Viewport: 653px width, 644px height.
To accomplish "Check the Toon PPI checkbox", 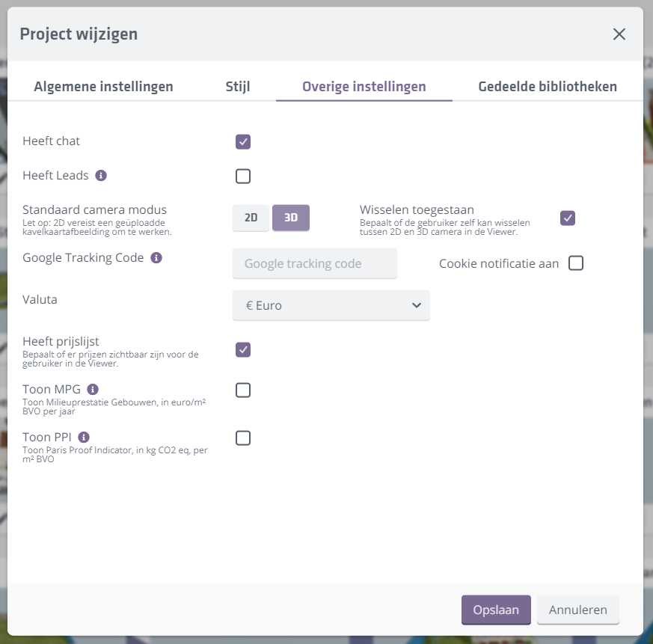I will pyautogui.click(x=243, y=438).
